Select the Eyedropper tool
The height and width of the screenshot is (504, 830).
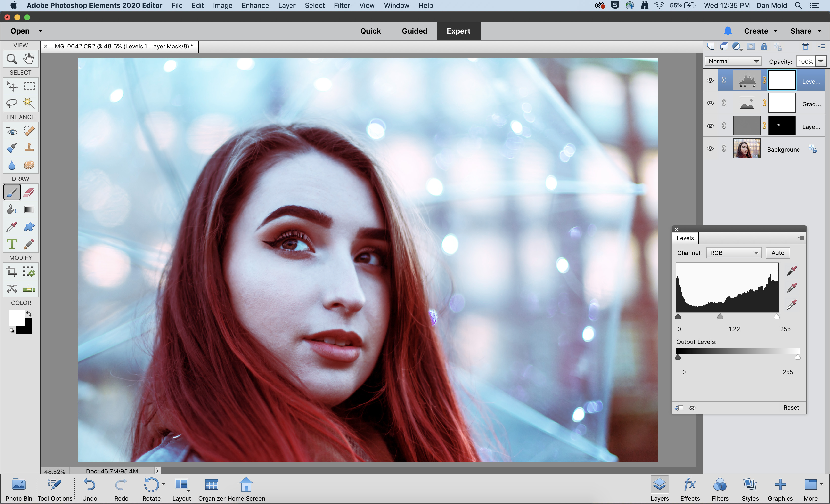click(x=11, y=227)
